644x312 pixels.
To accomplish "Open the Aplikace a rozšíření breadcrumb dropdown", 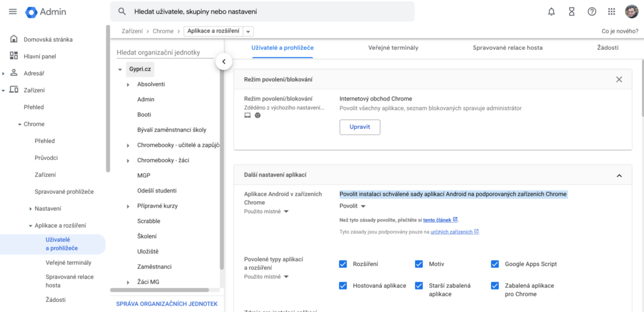I will (x=248, y=31).
